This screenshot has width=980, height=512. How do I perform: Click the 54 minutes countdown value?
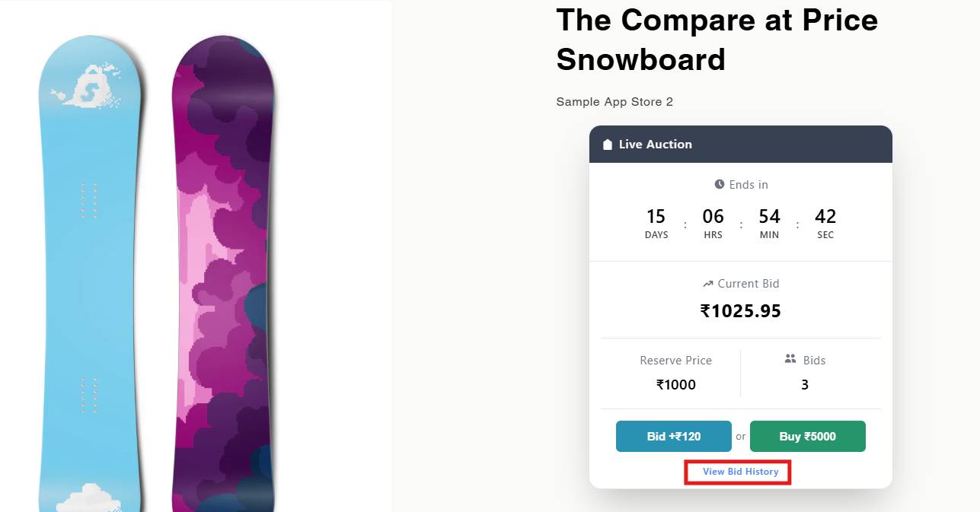click(x=769, y=217)
